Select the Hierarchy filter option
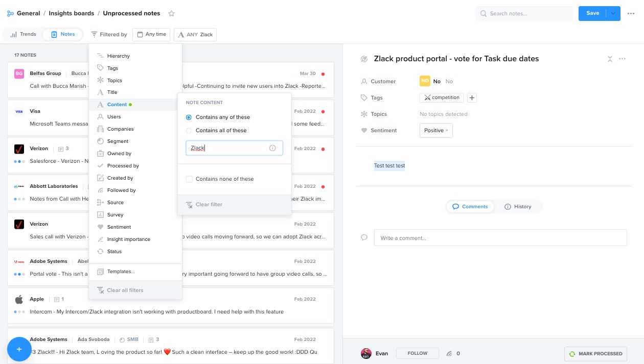Screen dimensions: 644x364 click(135, 56)
